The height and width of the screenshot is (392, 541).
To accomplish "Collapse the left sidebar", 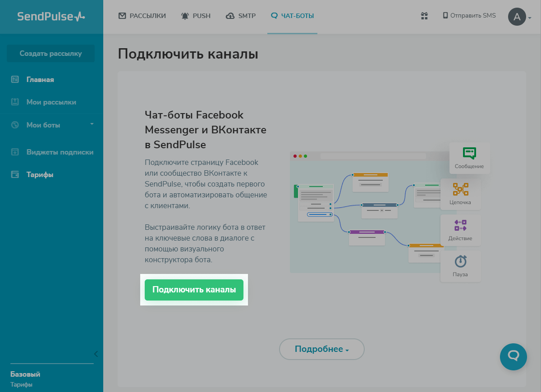I will [x=96, y=354].
